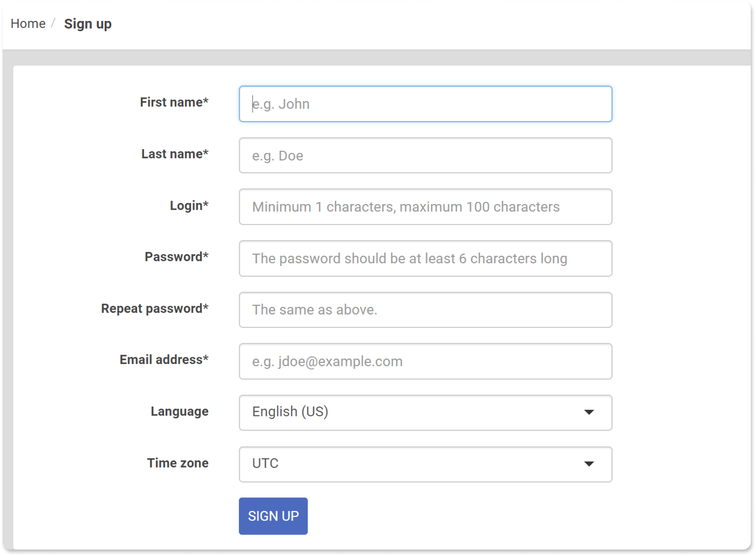Image resolution: width=756 pixels, height=556 pixels.
Task: Open the Time zone dropdown
Action: click(x=425, y=465)
